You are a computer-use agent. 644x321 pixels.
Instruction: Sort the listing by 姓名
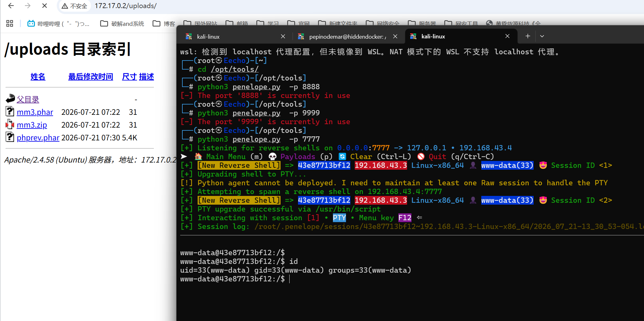[38, 77]
